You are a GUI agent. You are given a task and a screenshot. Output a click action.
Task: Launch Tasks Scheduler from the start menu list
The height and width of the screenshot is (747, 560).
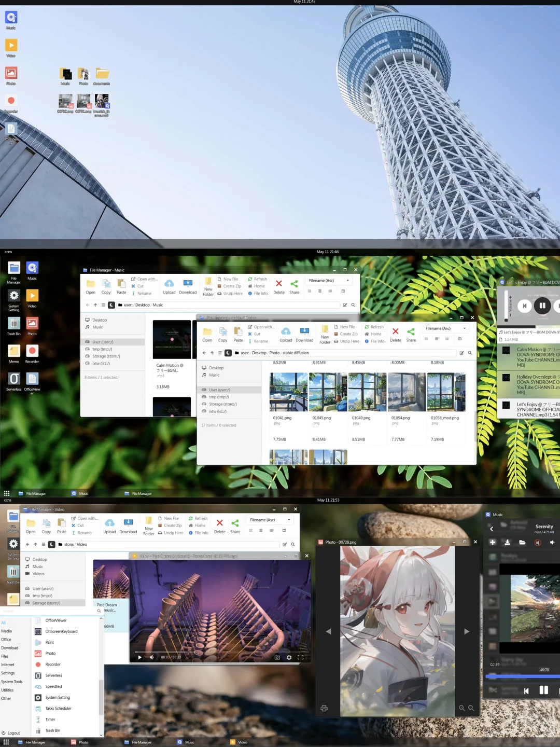(x=58, y=709)
